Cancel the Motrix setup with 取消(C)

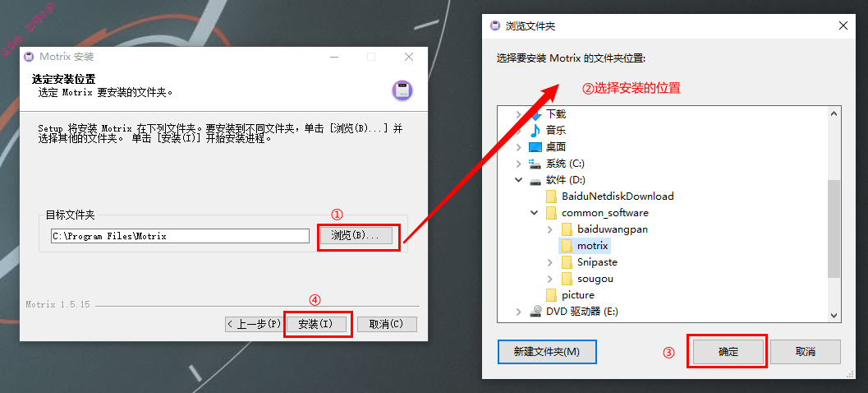pos(387,324)
